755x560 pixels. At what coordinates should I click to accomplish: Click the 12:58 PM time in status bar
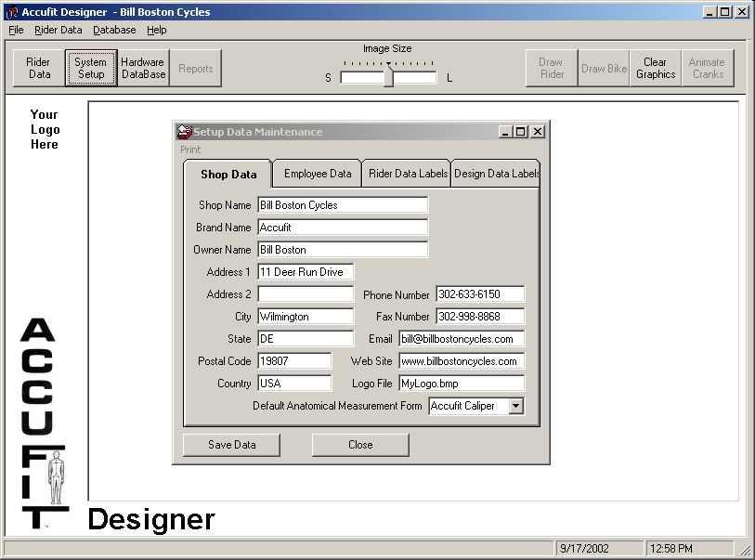coord(671,549)
